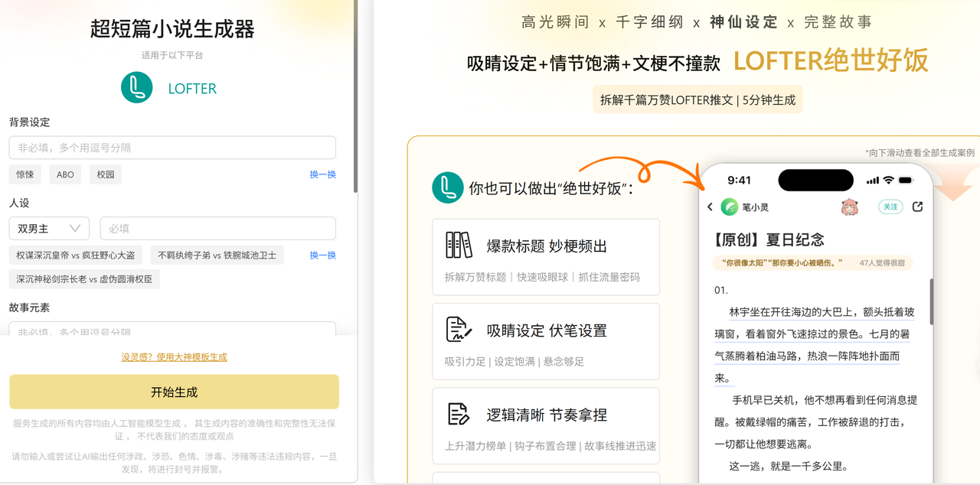Image resolution: width=980 pixels, height=485 pixels.
Task: Tap the 关注 follow button in phone
Action: click(890, 207)
